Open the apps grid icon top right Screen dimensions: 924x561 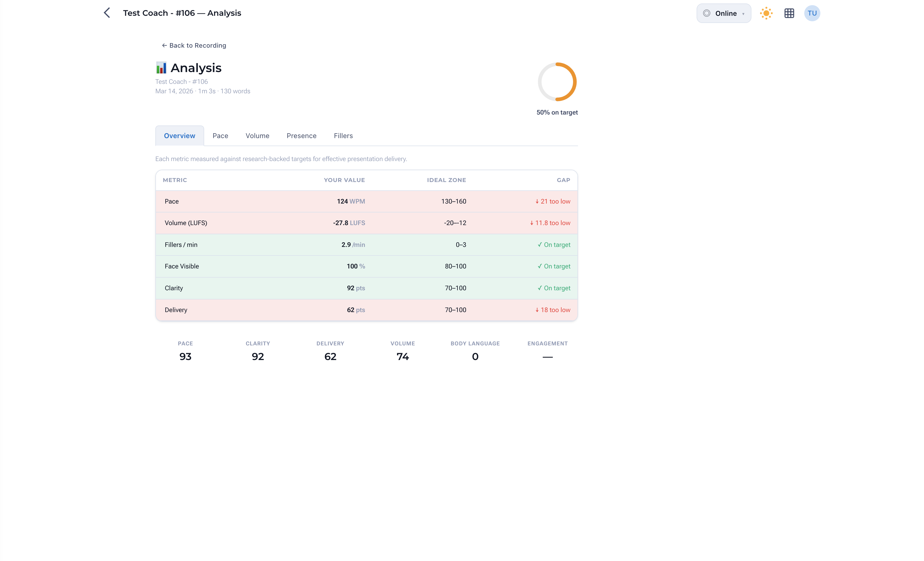click(789, 13)
